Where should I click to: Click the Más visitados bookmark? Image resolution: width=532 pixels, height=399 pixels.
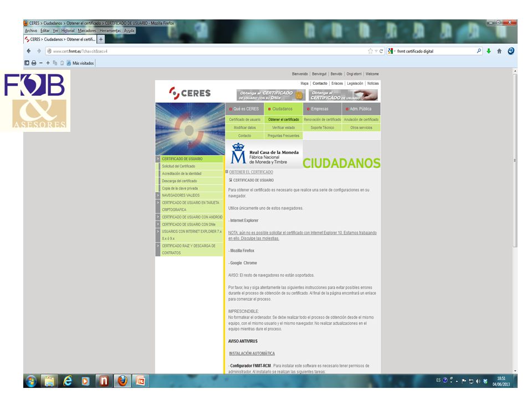point(80,63)
